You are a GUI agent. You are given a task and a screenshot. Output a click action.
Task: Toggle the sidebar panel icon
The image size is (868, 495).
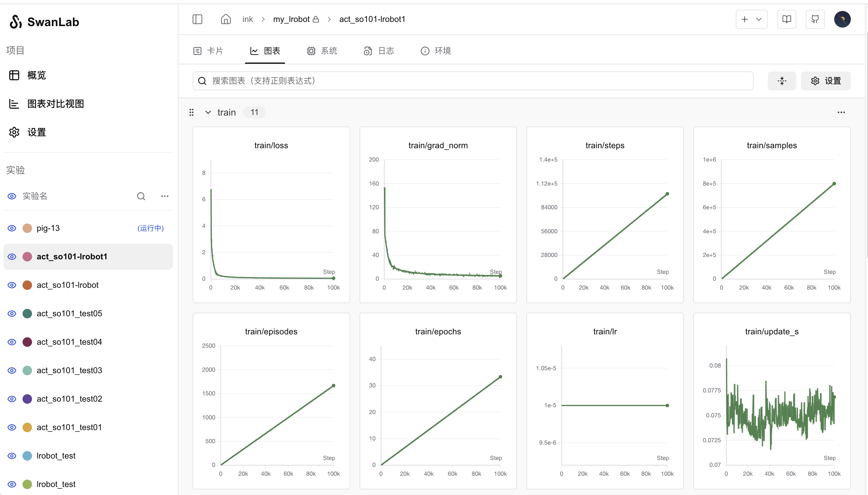click(197, 19)
